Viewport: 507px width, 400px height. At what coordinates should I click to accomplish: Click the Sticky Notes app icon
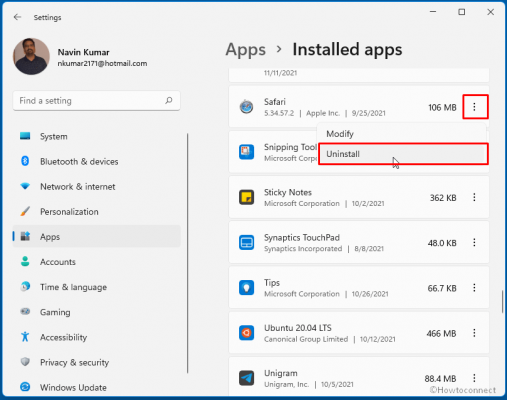246,197
